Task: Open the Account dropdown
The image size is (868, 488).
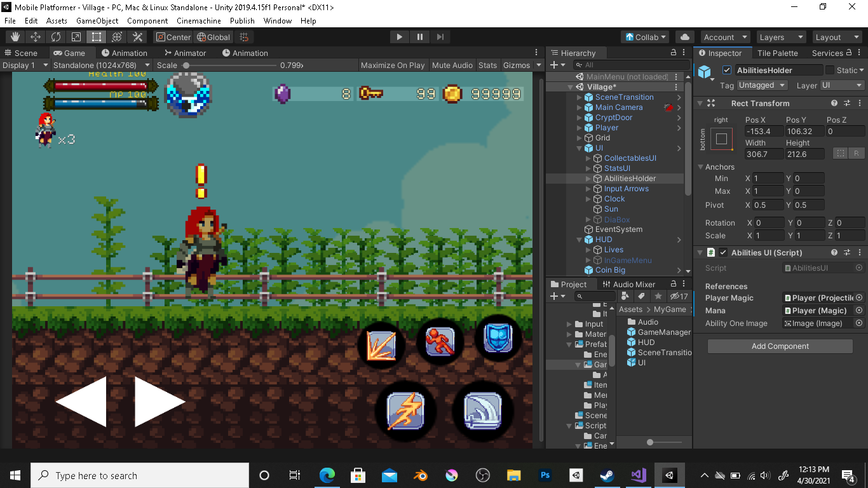Action: point(726,37)
